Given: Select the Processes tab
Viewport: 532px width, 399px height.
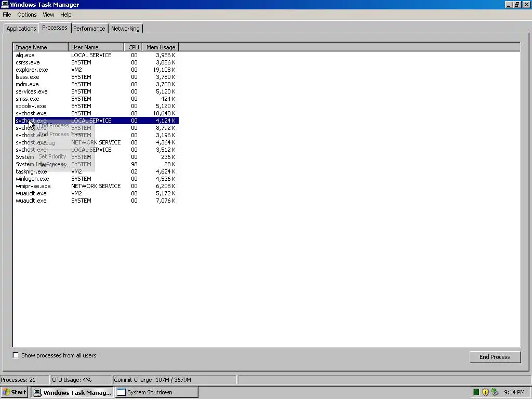Looking at the screenshot, I should (55, 28).
